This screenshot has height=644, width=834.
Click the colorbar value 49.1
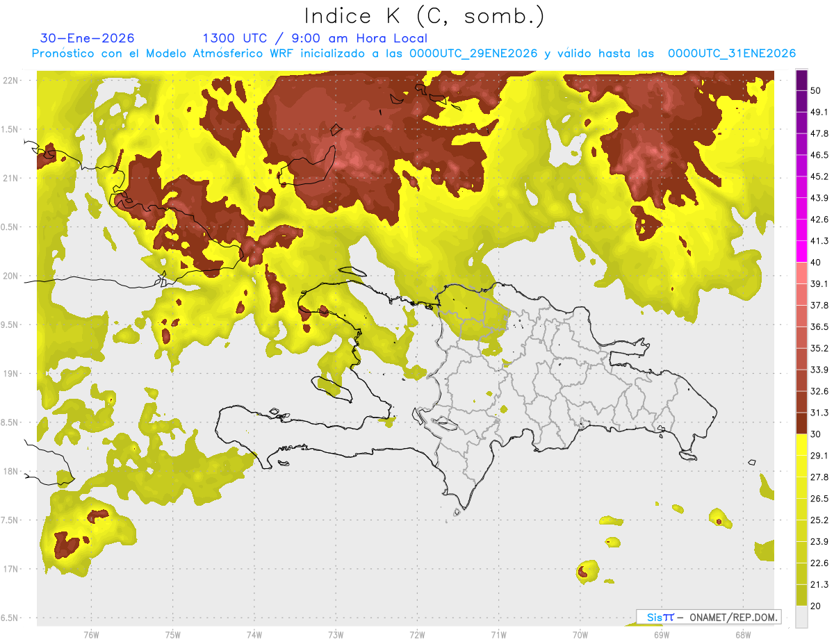tap(819, 113)
